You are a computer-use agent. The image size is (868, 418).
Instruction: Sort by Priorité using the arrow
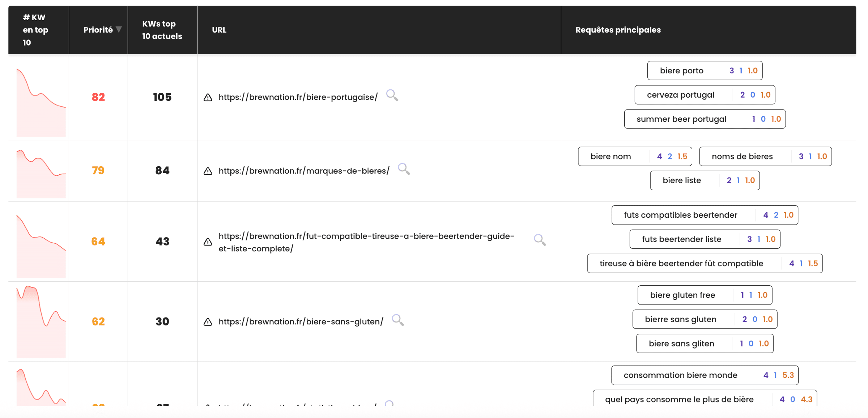coord(119,30)
